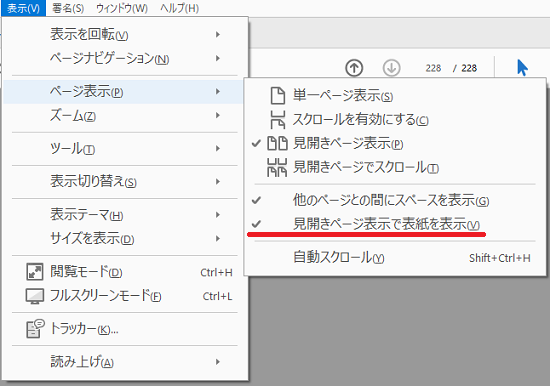Click the トラッカー document icon
550x386 pixels.
coord(35,328)
